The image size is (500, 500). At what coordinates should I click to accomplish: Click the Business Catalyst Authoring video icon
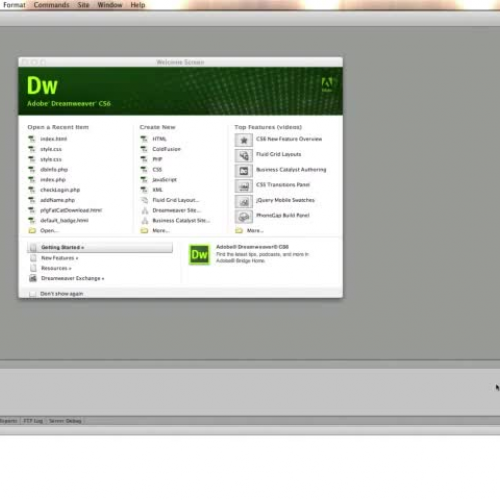(244, 171)
